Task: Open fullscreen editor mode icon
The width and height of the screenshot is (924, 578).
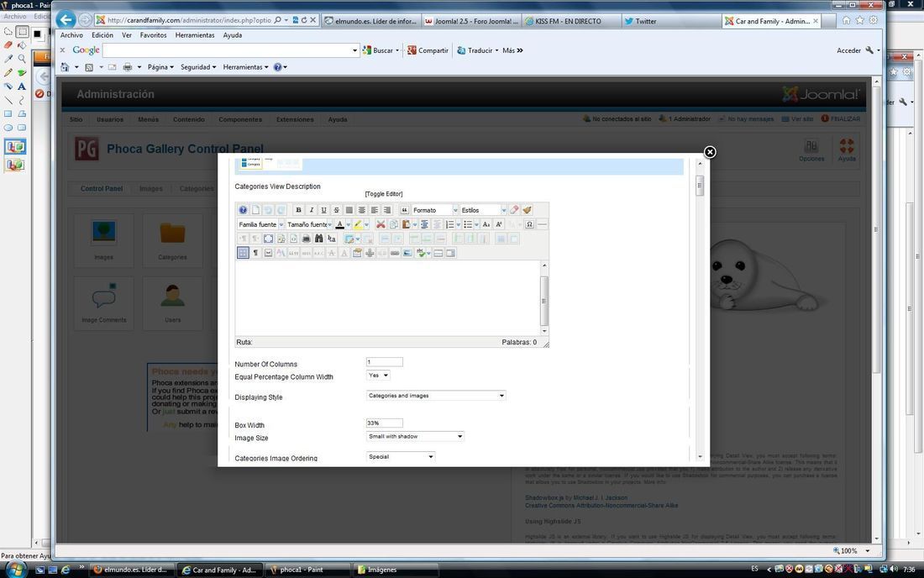Action: (x=268, y=239)
